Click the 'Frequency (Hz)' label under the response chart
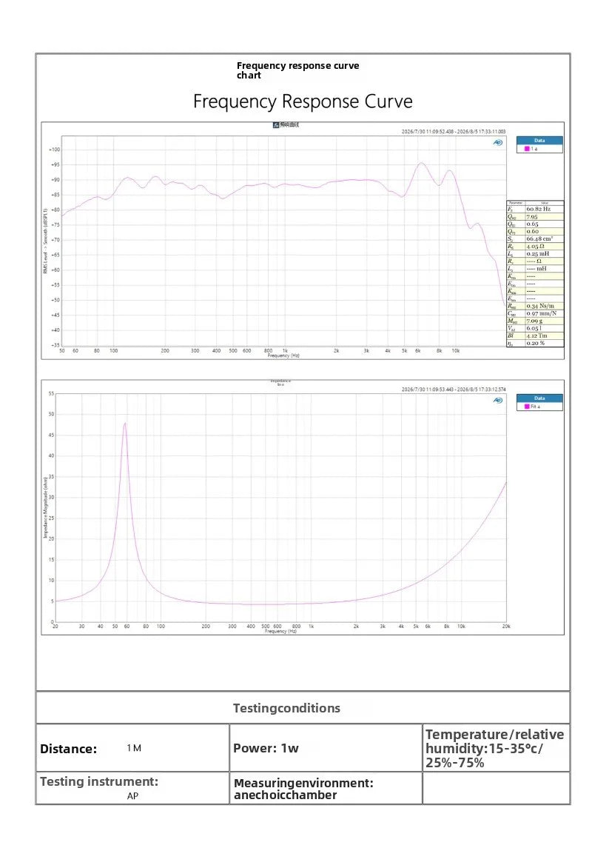Viewport: 592px width, 868px height. point(283,356)
